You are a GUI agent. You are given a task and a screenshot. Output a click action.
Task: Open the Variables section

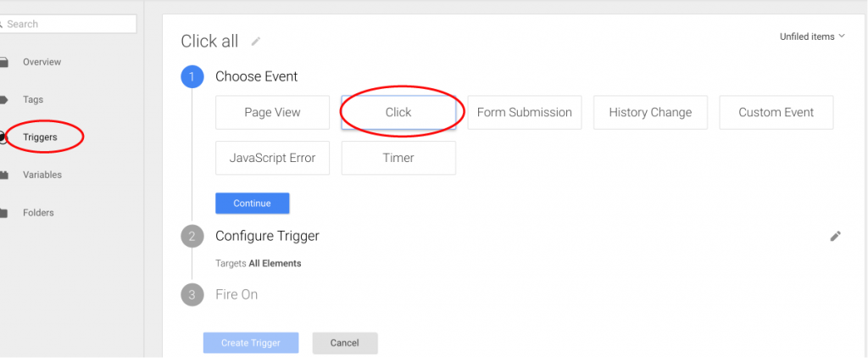click(42, 175)
